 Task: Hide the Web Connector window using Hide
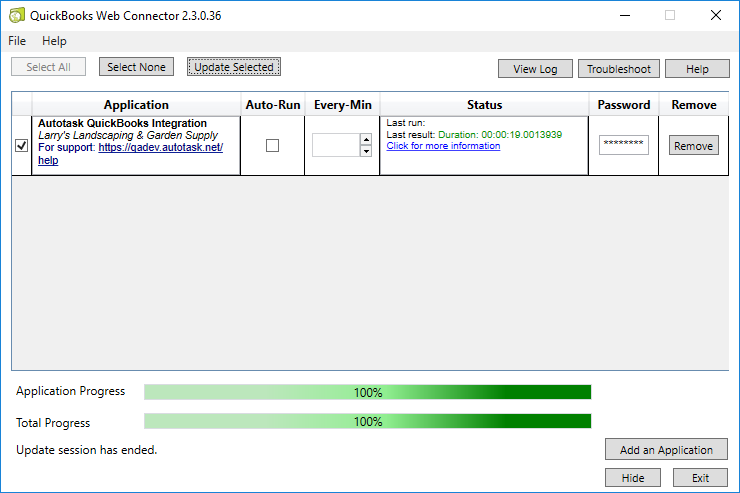[633, 478]
